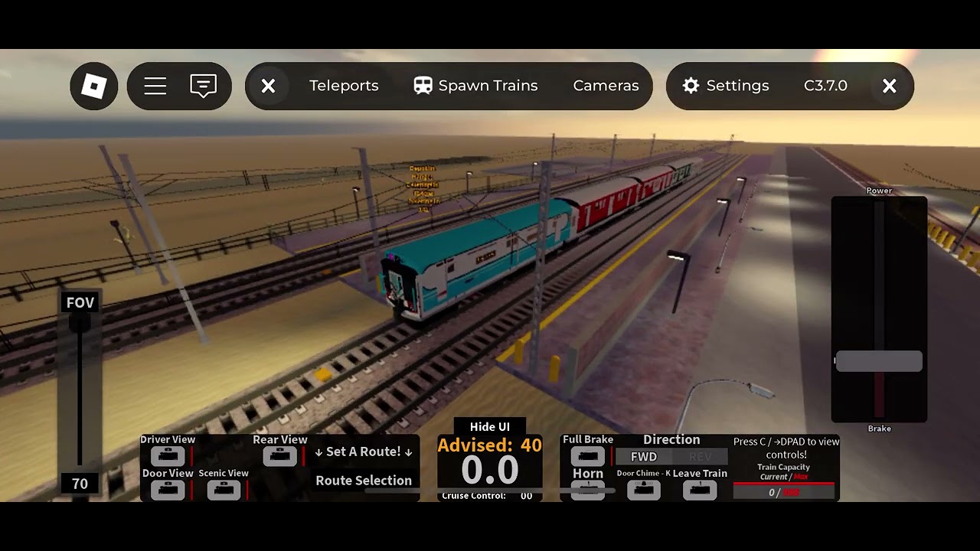Play the Door Chime icon button
980x551 pixels.
[x=644, y=490]
